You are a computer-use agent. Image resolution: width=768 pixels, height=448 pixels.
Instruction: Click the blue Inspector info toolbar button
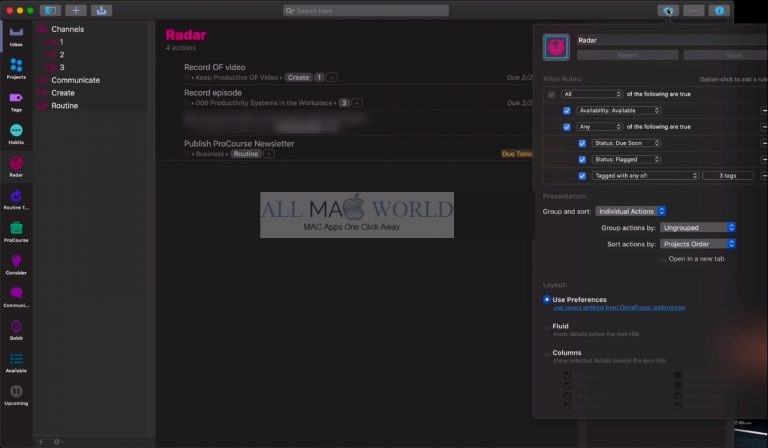pyautogui.click(x=719, y=10)
